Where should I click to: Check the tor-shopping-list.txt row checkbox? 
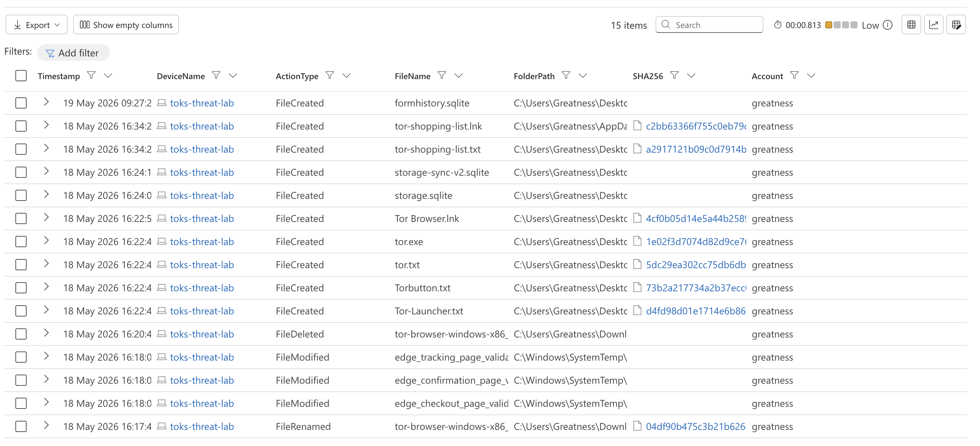pyautogui.click(x=21, y=149)
